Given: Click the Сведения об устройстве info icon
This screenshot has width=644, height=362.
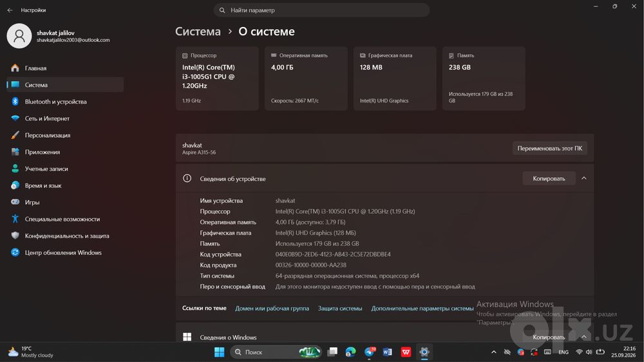Looking at the screenshot, I should pos(187,178).
